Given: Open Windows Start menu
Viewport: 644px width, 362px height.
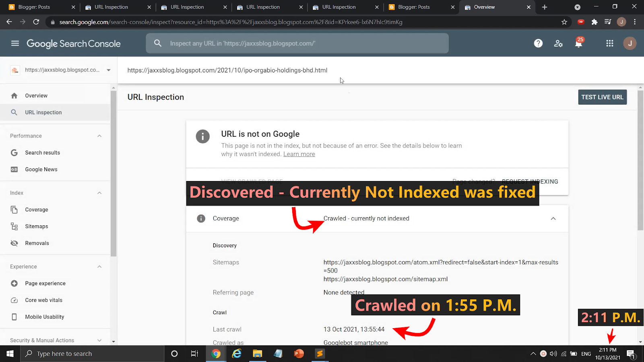Looking at the screenshot, I should (x=10, y=354).
